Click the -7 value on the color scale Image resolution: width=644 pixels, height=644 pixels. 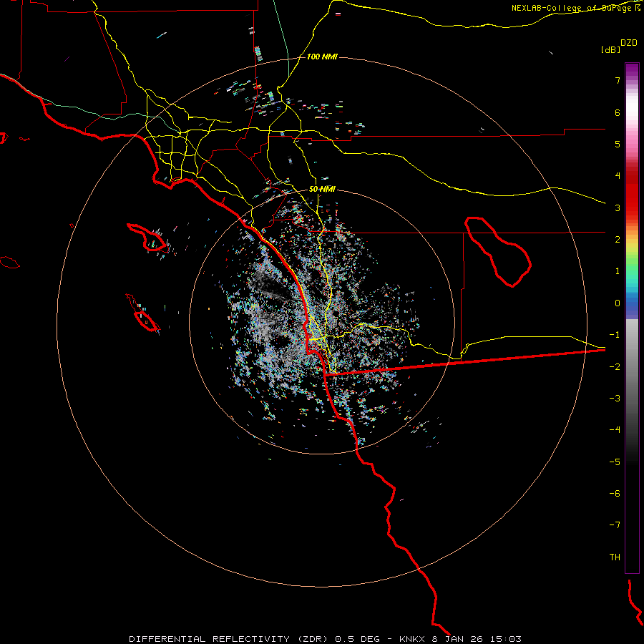click(x=615, y=525)
